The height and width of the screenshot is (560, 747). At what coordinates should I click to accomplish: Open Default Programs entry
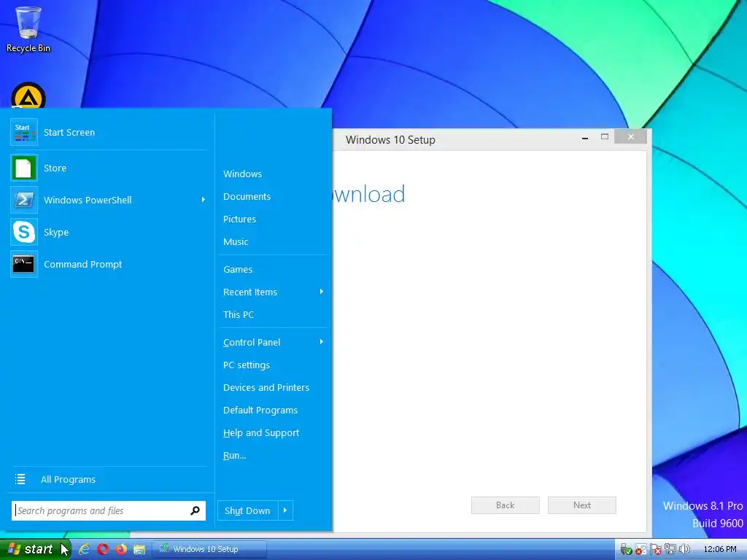coord(260,411)
